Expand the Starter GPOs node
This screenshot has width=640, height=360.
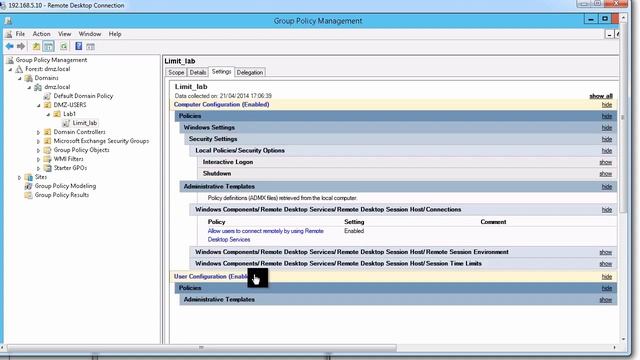39,168
